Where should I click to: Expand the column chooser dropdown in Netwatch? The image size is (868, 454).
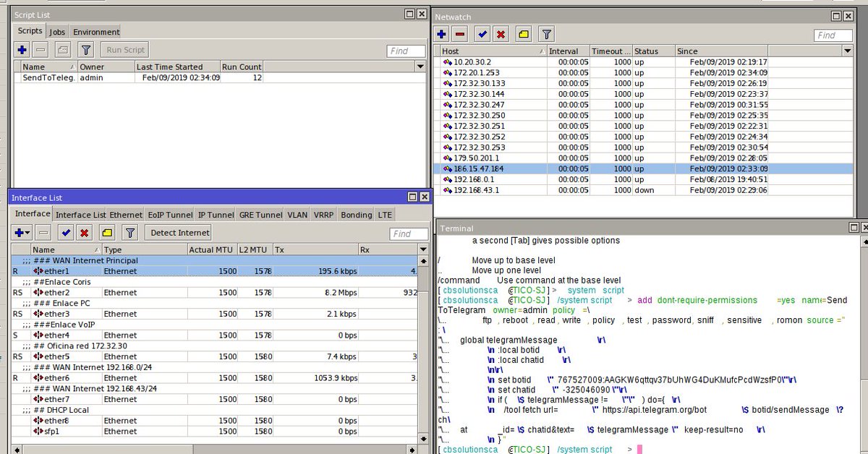click(848, 51)
